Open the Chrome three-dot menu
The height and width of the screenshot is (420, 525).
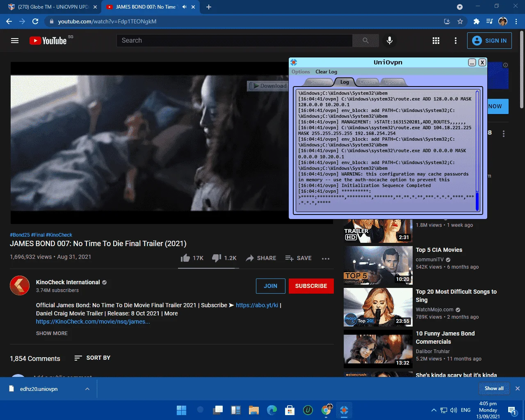[x=516, y=21]
